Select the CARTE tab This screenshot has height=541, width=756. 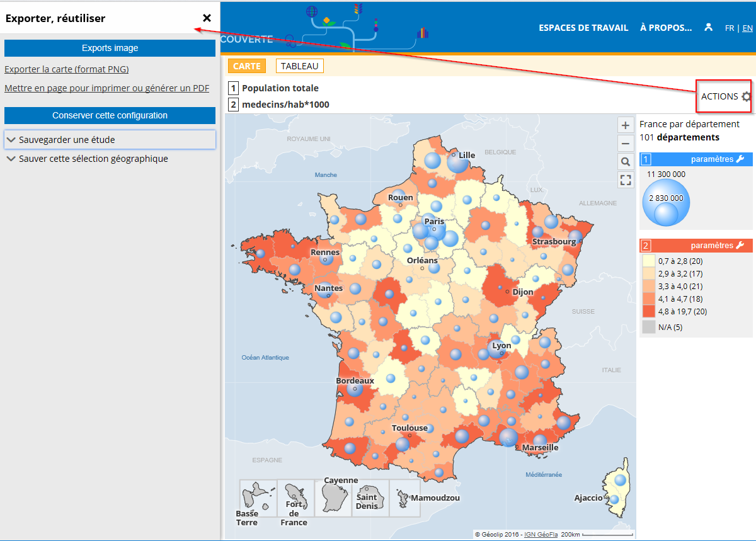pos(247,66)
